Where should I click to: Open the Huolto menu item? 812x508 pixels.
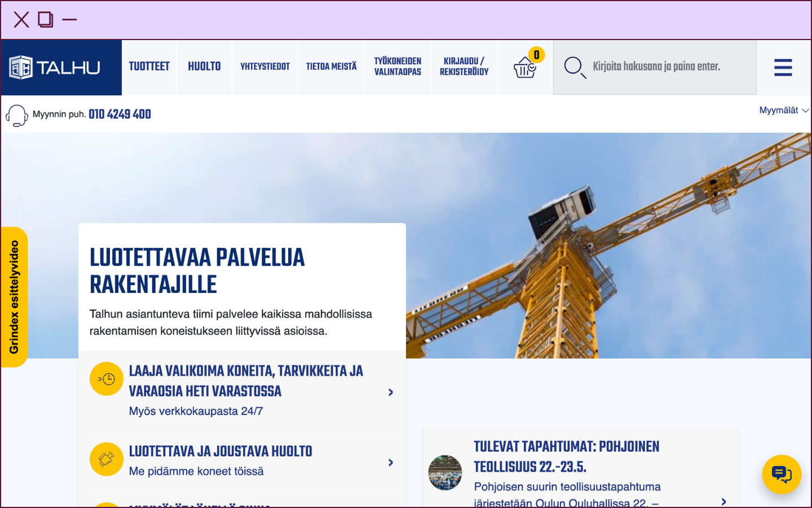pyautogui.click(x=204, y=67)
